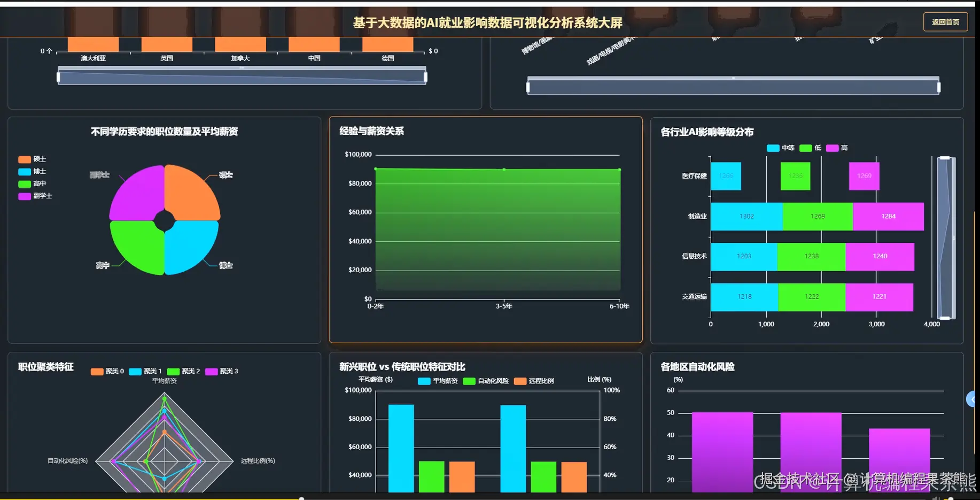Click left handle of top-right chart zoom slider
The image size is (980, 500).
(528, 87)
